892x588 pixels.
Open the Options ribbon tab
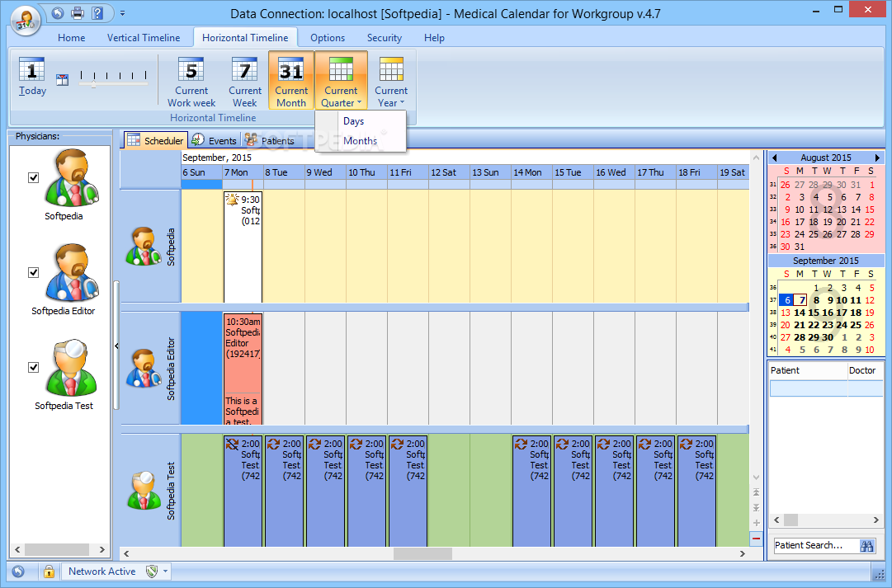tap(327, 38)
